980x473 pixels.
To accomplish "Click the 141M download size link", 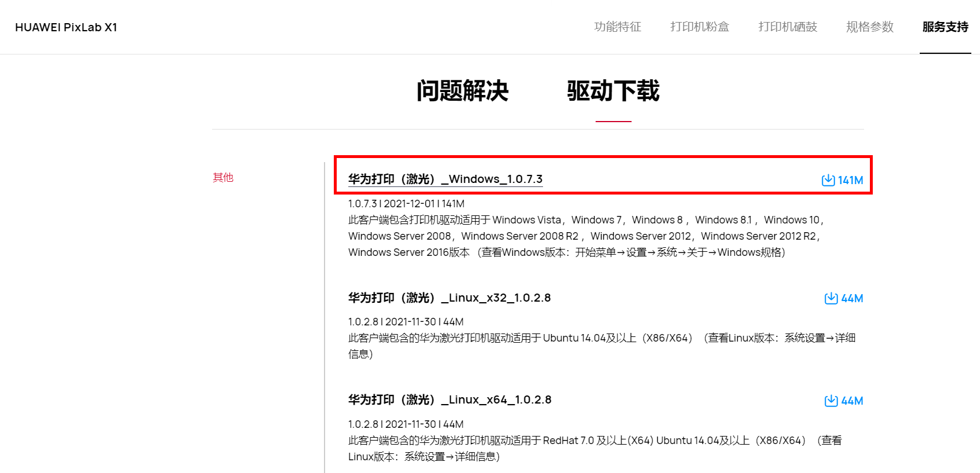I will [x=850, y=180].
